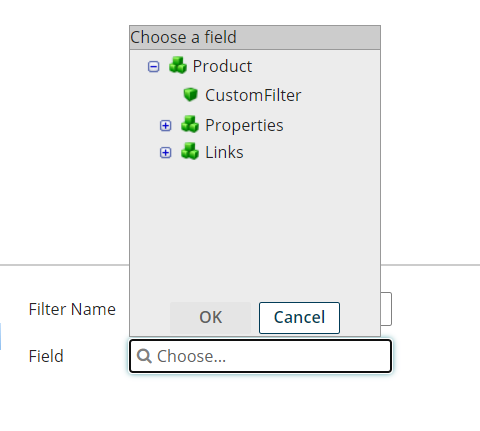This screenshot has height=431, width=480.
Task: Focus the Field Choose... input
Action: point(260,356)
